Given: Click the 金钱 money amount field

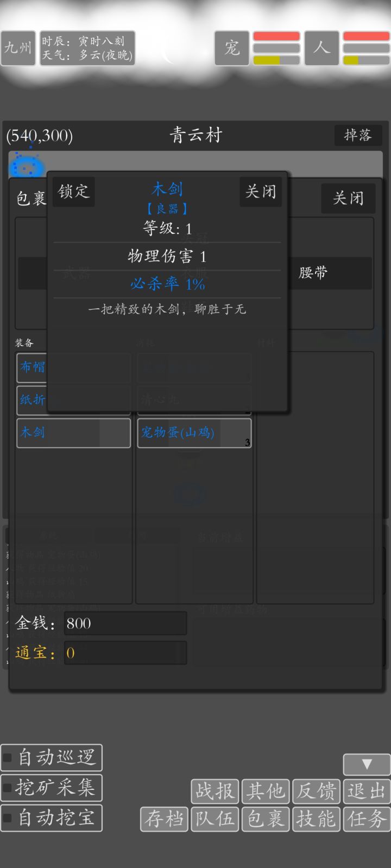Looking at the screenshot, I should point(125,623).
